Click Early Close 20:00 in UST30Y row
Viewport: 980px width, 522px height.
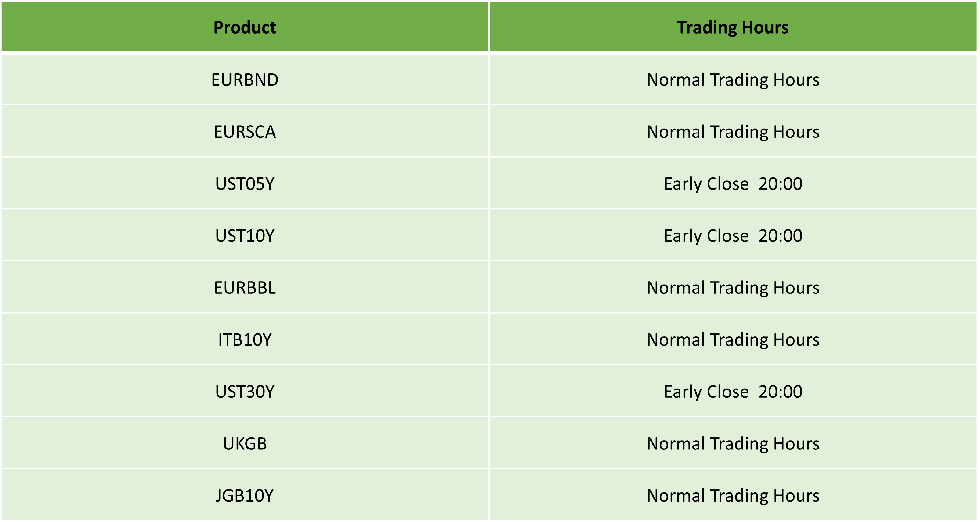(x=733, y=392)
